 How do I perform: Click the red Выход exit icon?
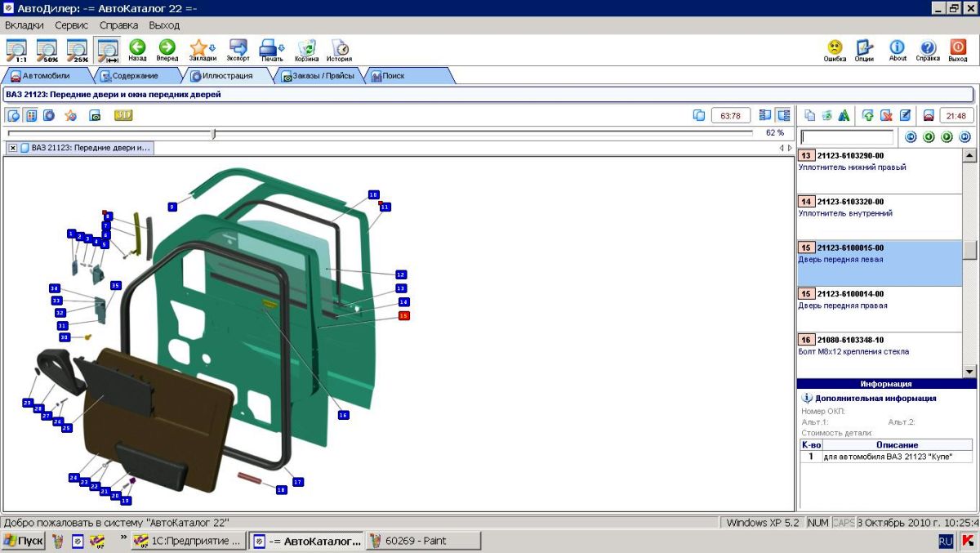point(958,51)
